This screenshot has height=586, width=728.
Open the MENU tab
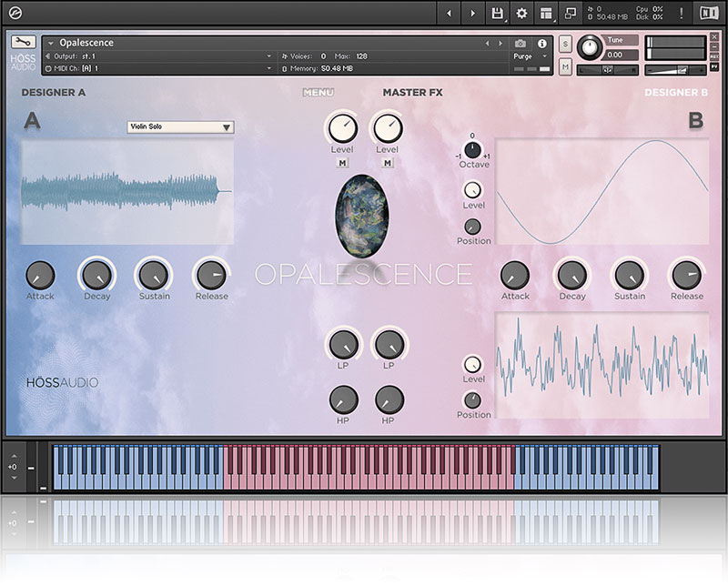click(x=318, y=93)
